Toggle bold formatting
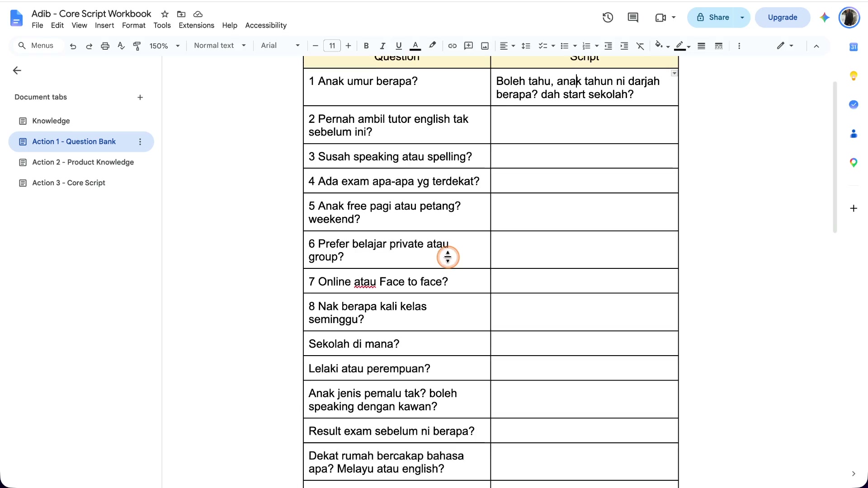This screenshot has height=488, width=868. (366, 46)
